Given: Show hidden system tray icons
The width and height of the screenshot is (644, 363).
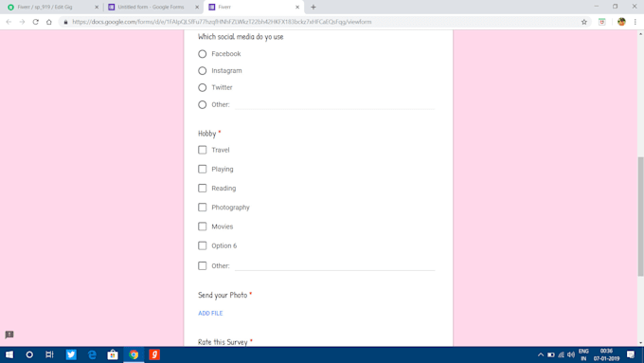Looking at the screenshot, I should click(x=541, y=354).
